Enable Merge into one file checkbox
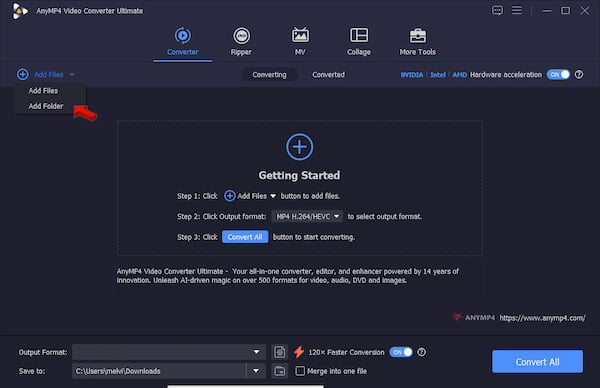Screen dimensions: 600x388 coord(300,371)
